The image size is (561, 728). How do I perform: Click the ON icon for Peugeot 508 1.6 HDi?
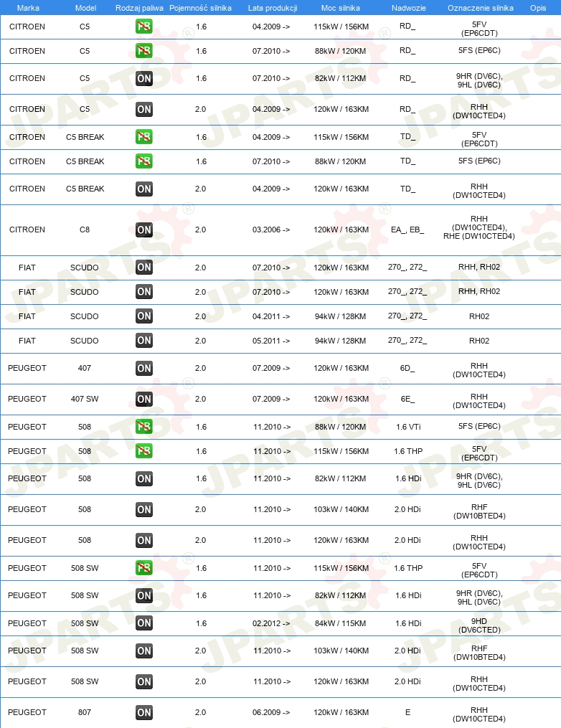tap(144, 478)
